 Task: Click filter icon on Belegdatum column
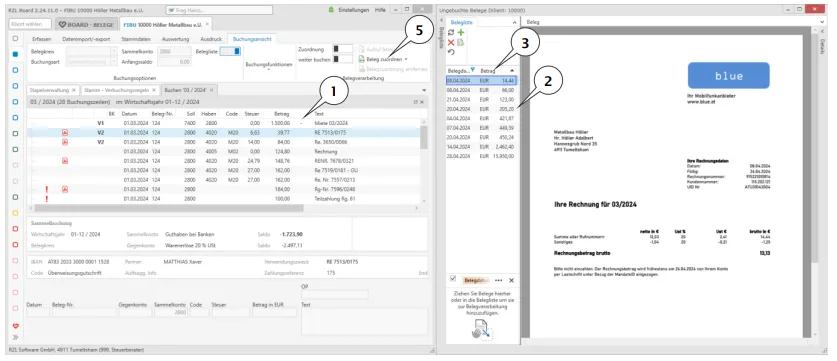[472, 70]
